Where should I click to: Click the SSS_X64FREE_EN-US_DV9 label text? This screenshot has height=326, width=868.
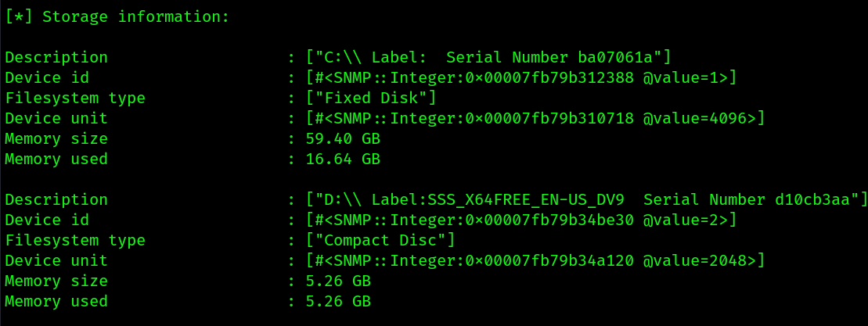point(527,200)
